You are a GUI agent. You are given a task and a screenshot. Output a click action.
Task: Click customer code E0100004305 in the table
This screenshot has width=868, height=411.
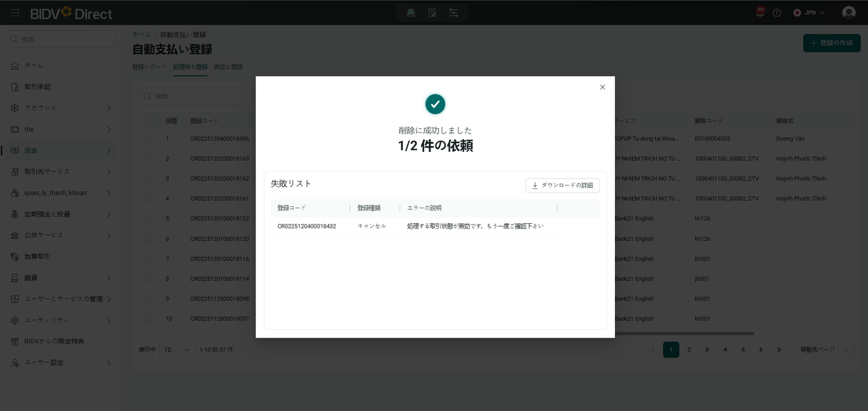tap(712, 138)
